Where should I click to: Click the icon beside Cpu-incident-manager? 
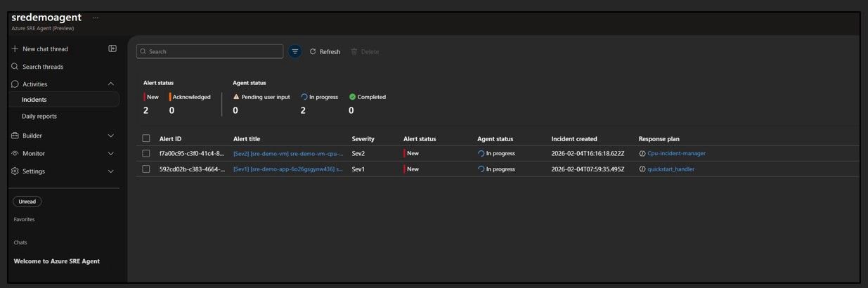tap(642, 153)
